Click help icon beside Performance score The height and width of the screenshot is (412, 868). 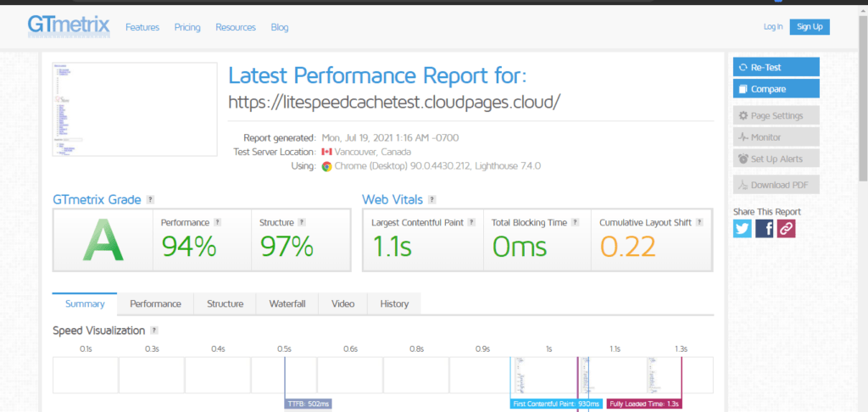coord(218,223)
